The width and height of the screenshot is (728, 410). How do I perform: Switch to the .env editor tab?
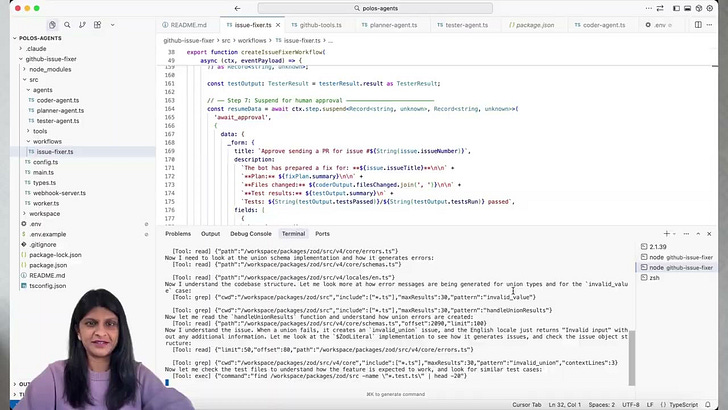[659, 25]
